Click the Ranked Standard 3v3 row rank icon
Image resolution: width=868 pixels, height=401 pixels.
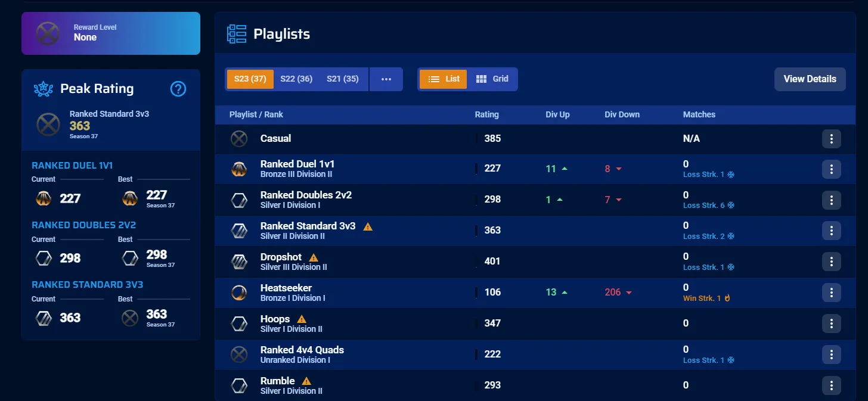click(x=239, y=231)
